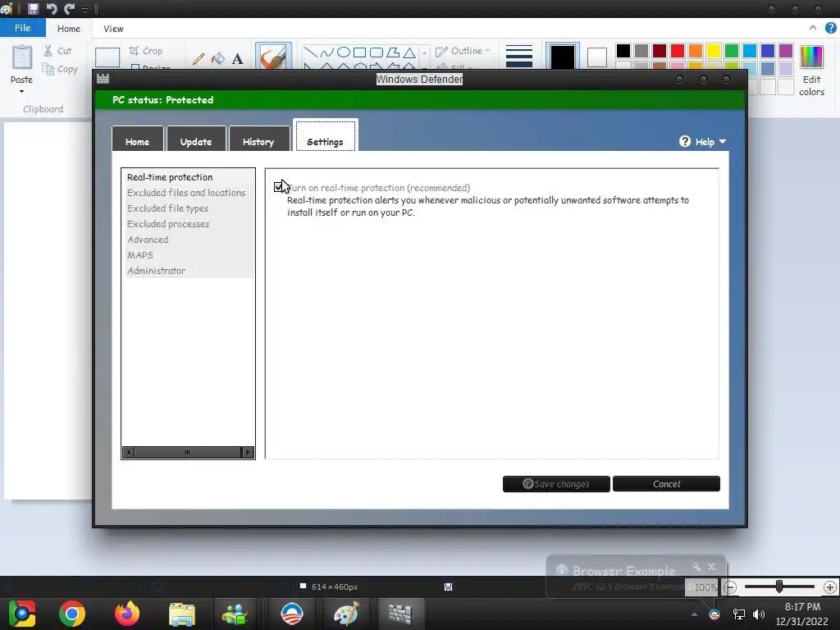This screenshot has height=630, width=840.
Task: Pick the Oval shape in Paint shapes gallery
Action: click(344, 52)
